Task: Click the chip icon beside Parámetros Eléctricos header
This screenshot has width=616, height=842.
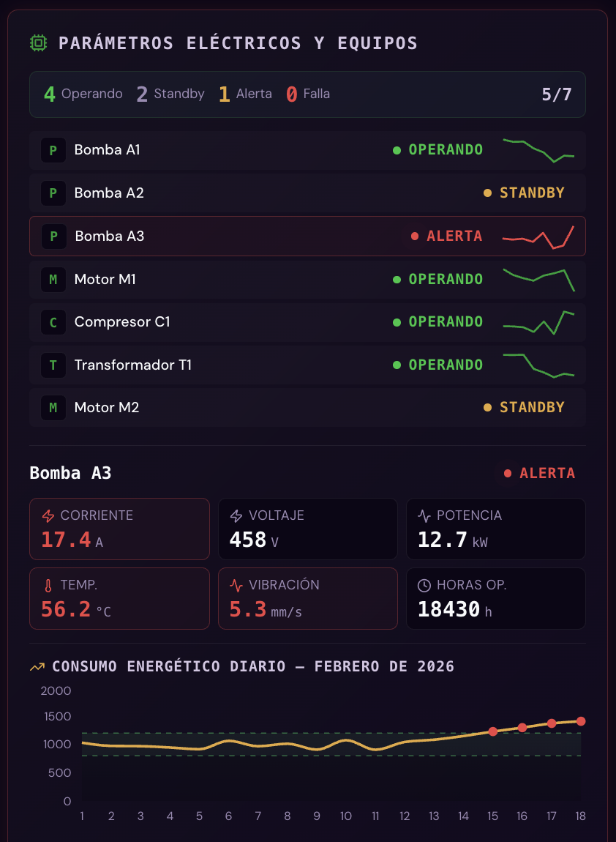Action: pos(38,43)
